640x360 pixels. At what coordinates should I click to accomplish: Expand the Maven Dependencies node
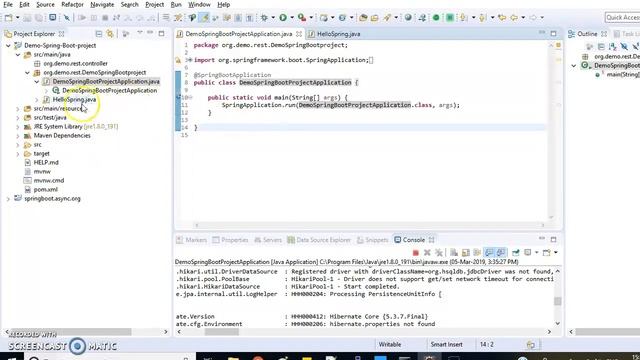pos(18,136)
